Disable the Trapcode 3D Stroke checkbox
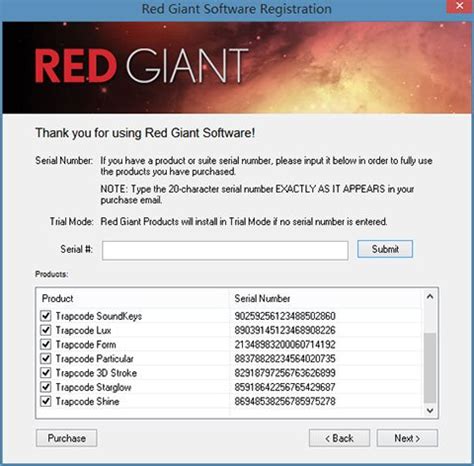This screenshot has height=466, width=474. pyautogui.click(x=46, y=373)
